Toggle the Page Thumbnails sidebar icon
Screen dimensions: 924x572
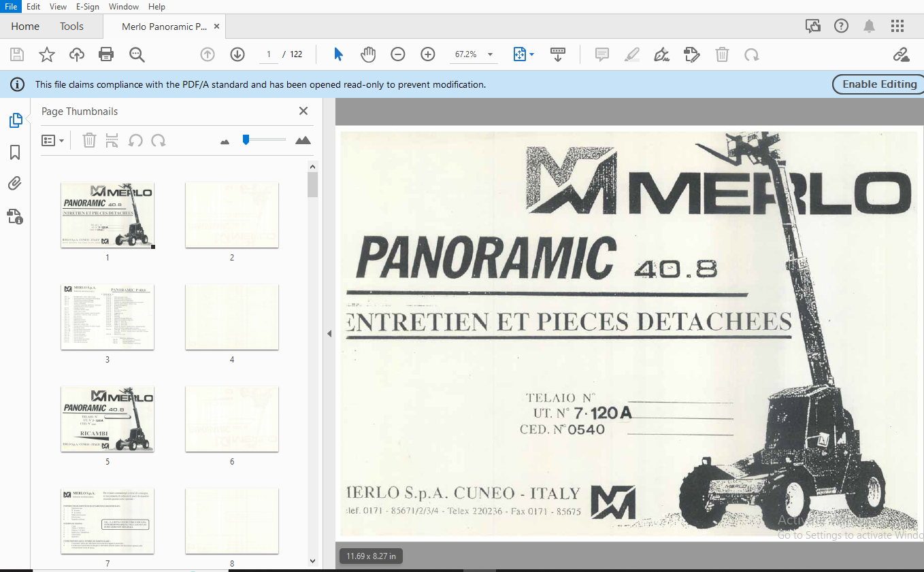(15, 120)
